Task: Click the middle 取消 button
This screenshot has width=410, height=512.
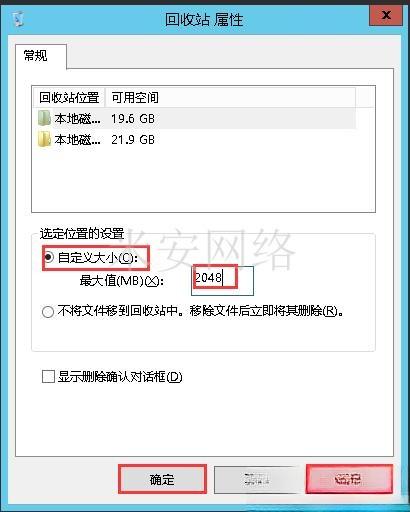Action: click(256, 479)
